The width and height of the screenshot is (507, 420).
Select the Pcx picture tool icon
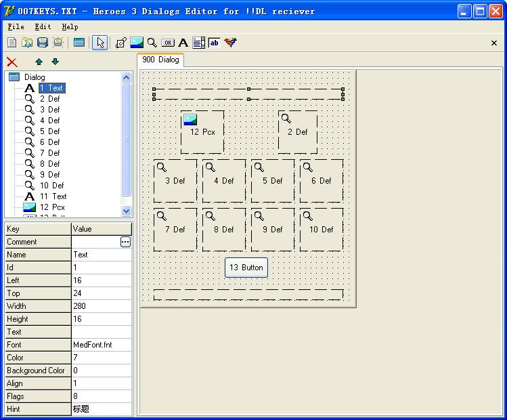pyautogui.click(x=137, y=43)
